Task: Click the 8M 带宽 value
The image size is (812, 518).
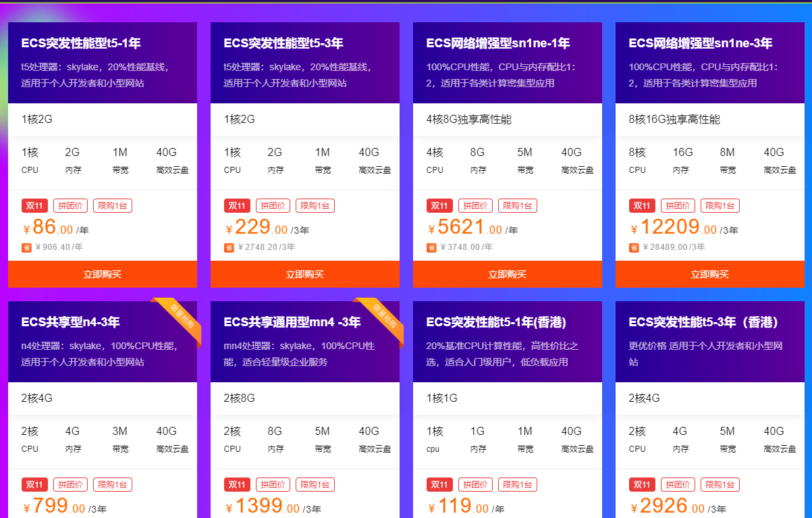Action: click(x=728, y=153)
